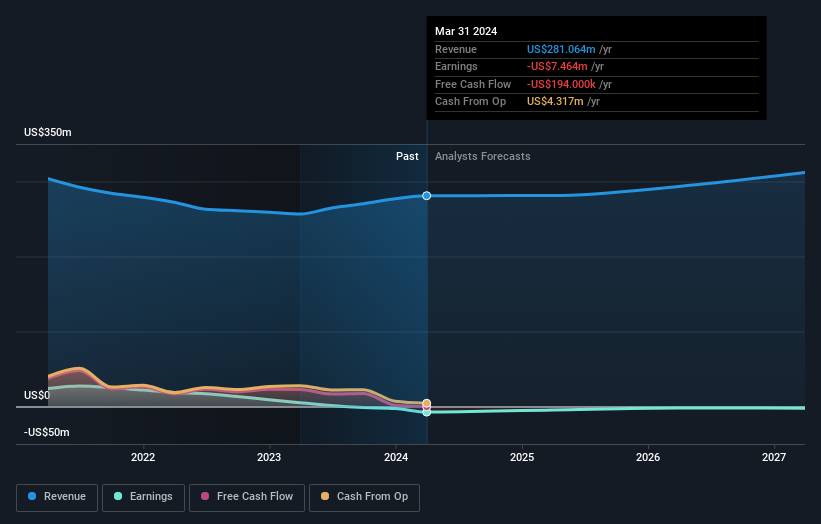Viewport: 821px width, 524px height.
Task: Select the teal earnings data point marker
Action: coord(427,412)
